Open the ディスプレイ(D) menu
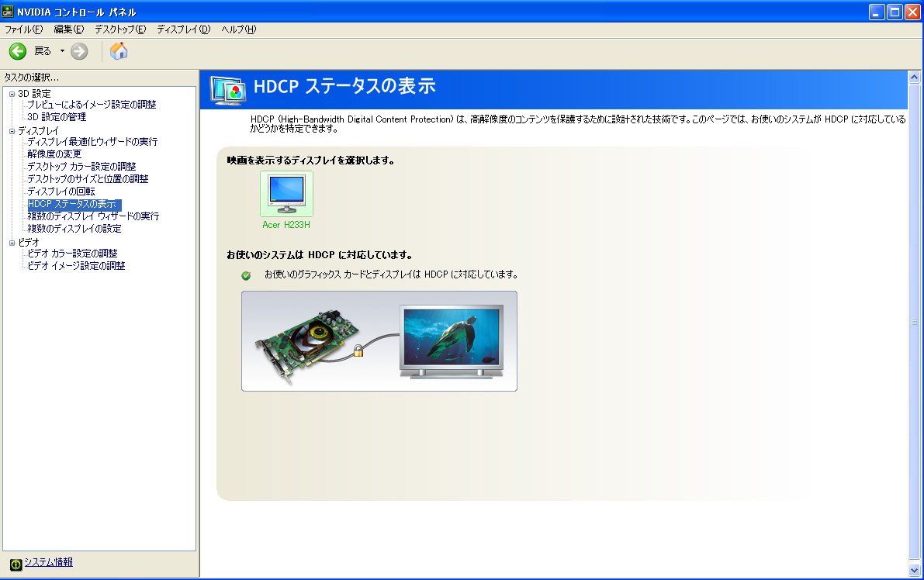The image size is (924, 580). (183, 29)
